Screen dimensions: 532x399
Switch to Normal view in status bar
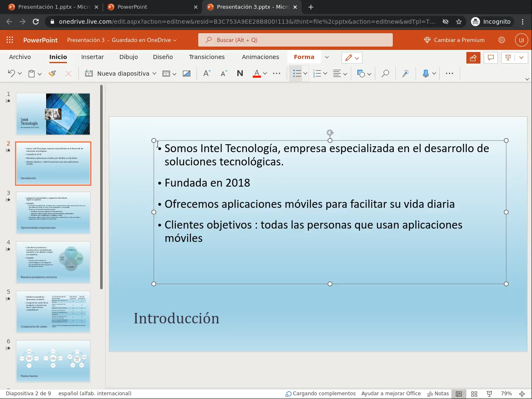point(459,394)
